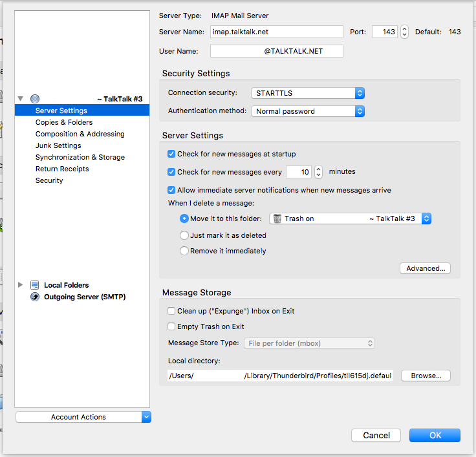Click Browse... for local directory
Viewport: 476px width, 457px height.
coord(425,376)
